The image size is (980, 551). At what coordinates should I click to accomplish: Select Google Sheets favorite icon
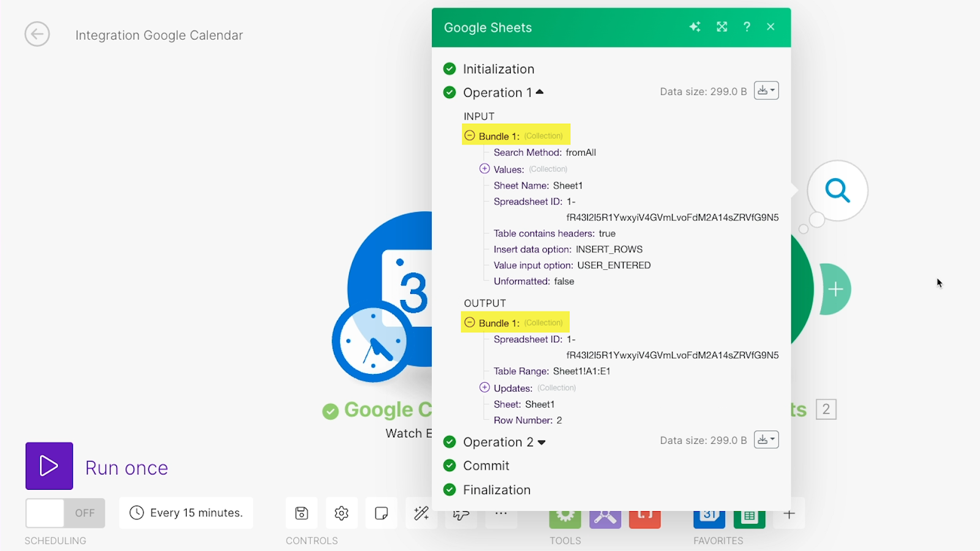point(749,519)
